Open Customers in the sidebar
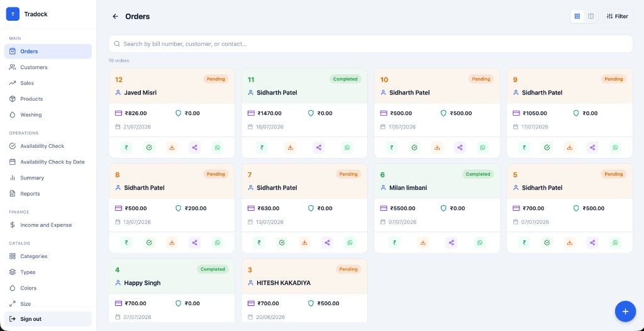Screen dimensions: 644x331 pyautogui.click(x=48, y=67)
